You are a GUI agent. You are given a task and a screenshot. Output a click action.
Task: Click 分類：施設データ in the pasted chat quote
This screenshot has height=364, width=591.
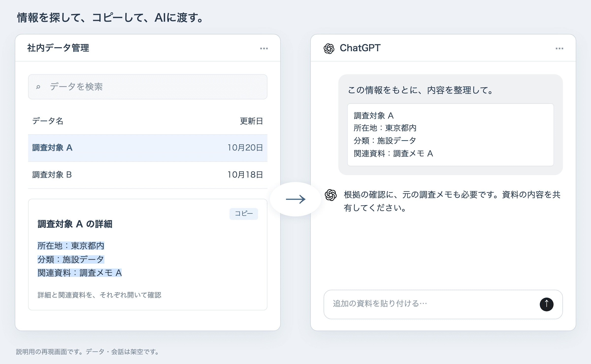pyautogui.click(x=385, y=141)
